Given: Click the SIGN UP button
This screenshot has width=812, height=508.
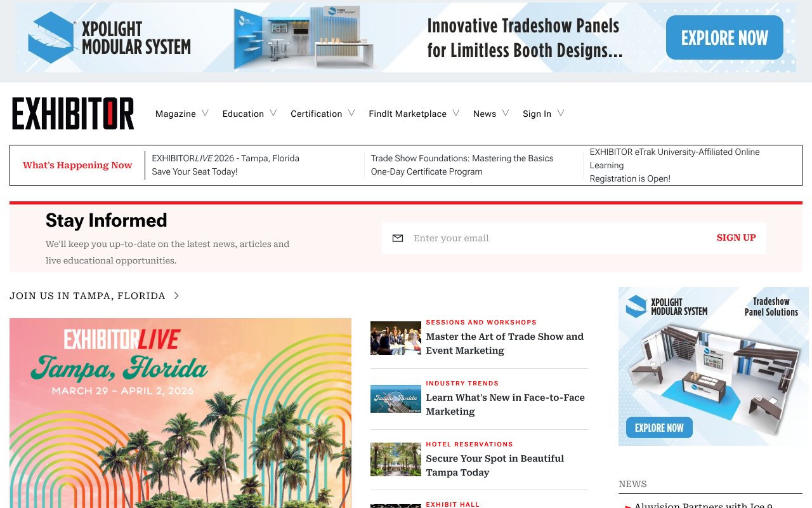Looking at the screenshot, I should [x=736, y=237].
